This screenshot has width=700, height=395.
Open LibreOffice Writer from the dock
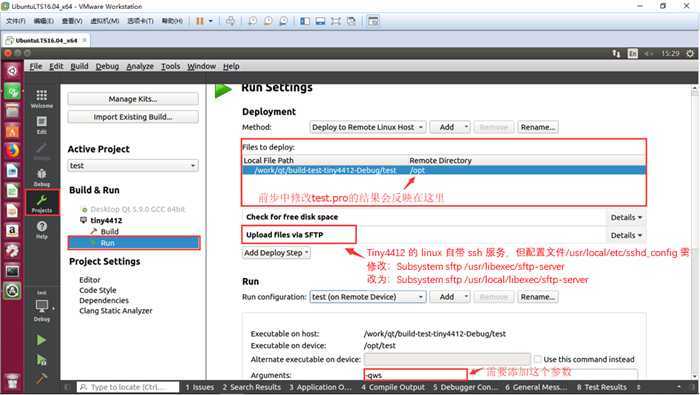pyautogui.click(x=12, y=170)
